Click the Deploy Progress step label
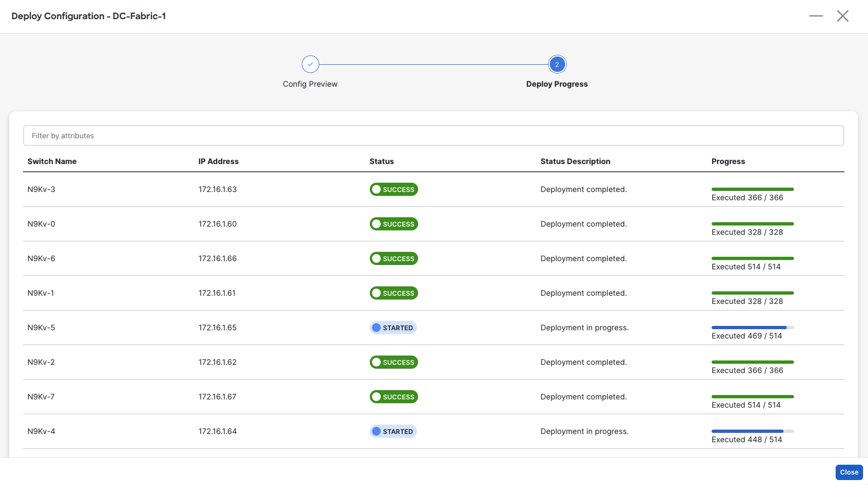This screenshot has width=868, height=485. (557, 84)
